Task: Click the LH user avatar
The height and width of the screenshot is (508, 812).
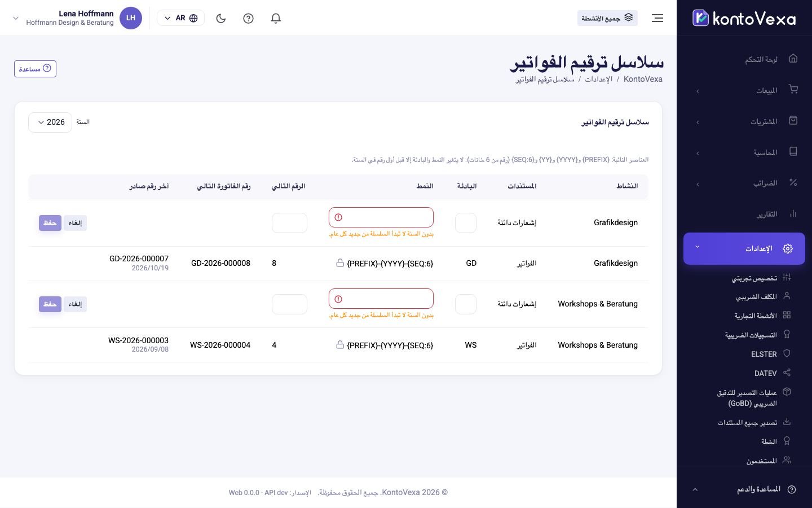Action: (131, 18)
